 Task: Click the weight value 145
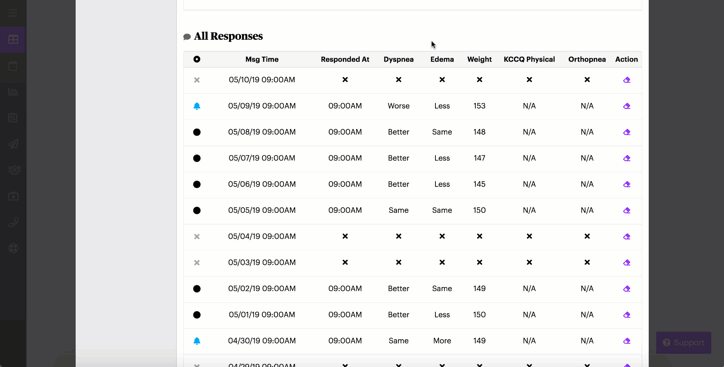coord(479,184)
